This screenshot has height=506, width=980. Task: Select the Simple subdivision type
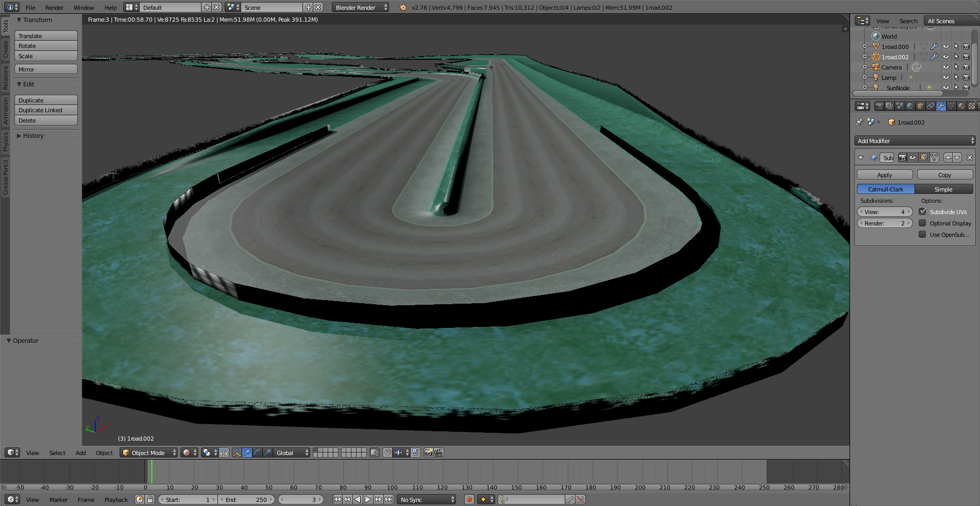tap(943, 189)
